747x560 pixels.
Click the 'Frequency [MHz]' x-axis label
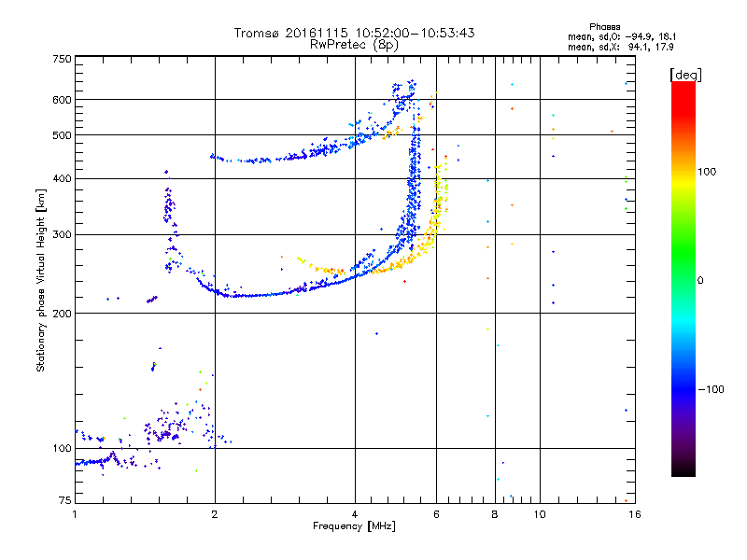point(354,526)
